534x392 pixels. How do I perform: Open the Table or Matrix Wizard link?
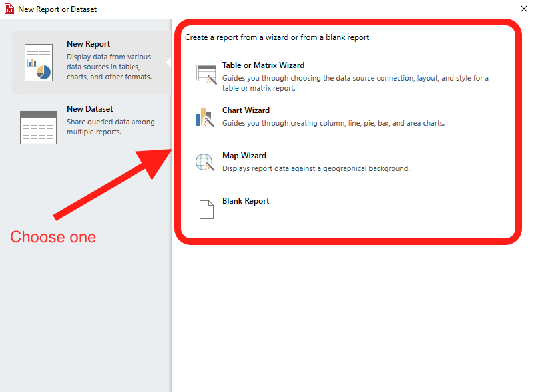coord(263,65)
